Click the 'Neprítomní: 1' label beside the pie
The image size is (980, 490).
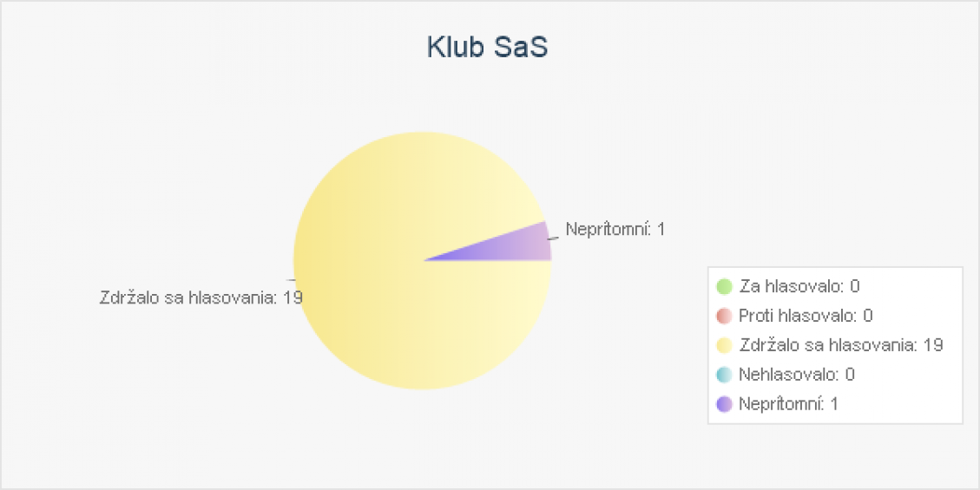point(615,229)
